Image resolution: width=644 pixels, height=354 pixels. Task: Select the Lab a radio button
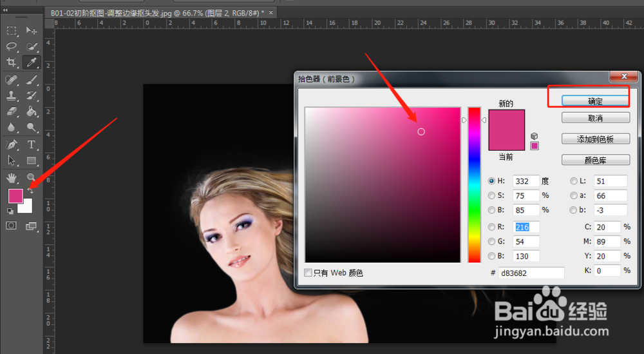click(x=574, y=196)
